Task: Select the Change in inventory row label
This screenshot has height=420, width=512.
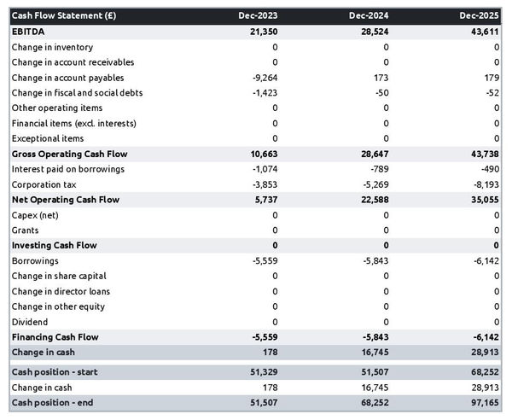Action: pos(53,47)
